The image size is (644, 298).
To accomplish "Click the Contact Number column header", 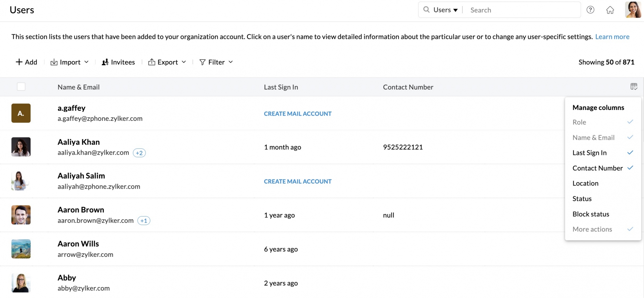I will [x=408, y=87].
